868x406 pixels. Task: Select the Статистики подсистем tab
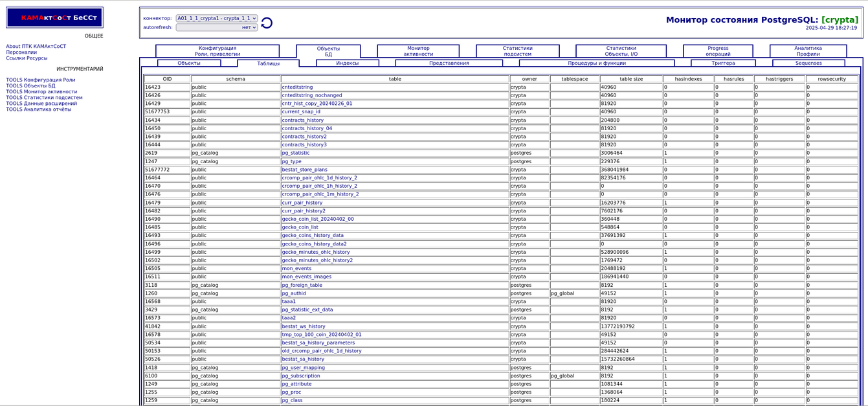tap(517, 51)
